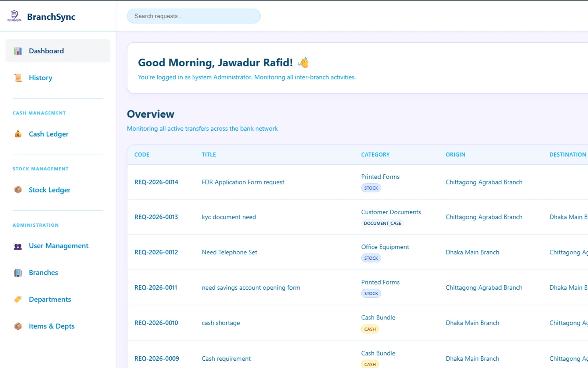Open request REQ-2026-0011

point(156,288)
